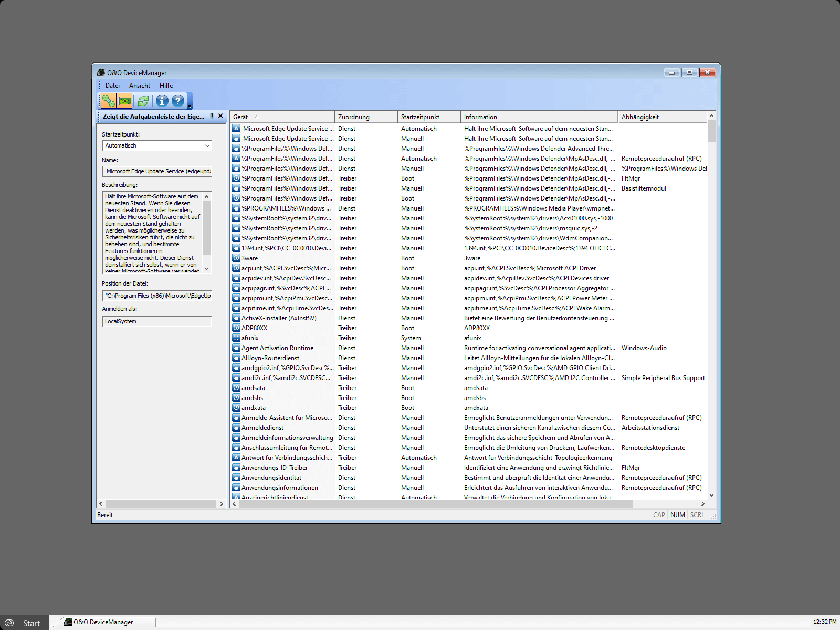The image size is (840, 630).
Task: Click the horizontal scrollbar right arrow of list
Action: pyautogui.click(x=702, y=503)
